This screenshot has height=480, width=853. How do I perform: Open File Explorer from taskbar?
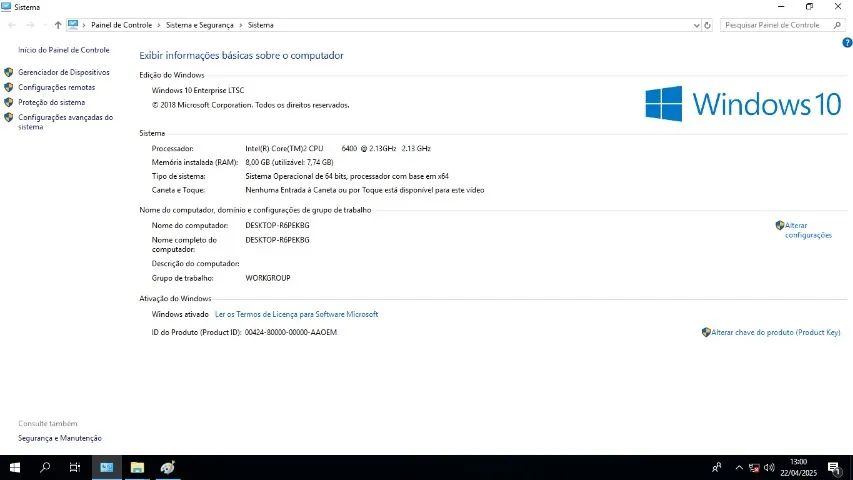(137, 467)
